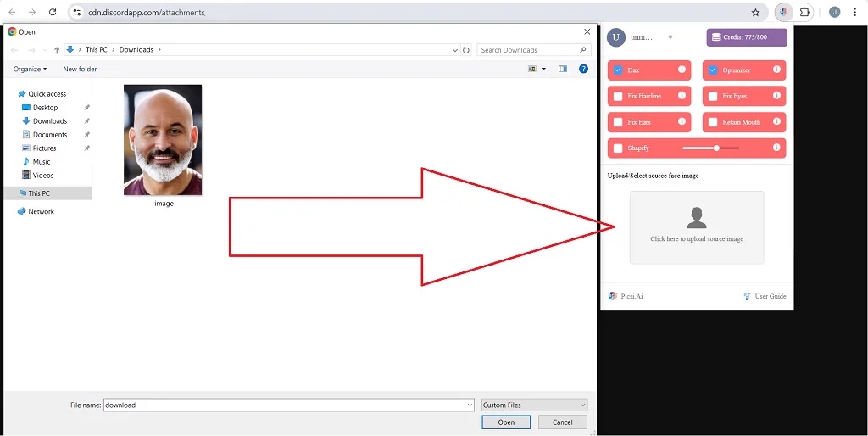
Task: Bookmark page with the star icon
Action: [x=755, y=13]
